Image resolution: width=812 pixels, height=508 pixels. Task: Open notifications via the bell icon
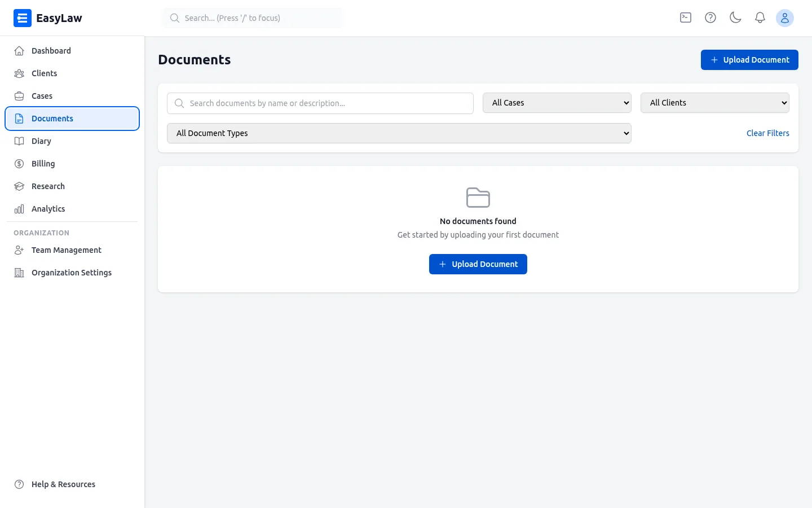coord(760,17)
